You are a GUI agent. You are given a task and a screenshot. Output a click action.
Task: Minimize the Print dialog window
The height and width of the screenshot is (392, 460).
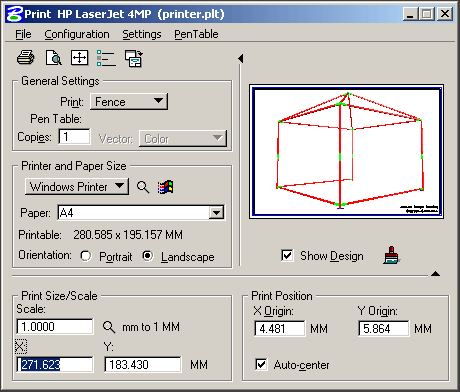pyautogui.click(x=410, y=14)
